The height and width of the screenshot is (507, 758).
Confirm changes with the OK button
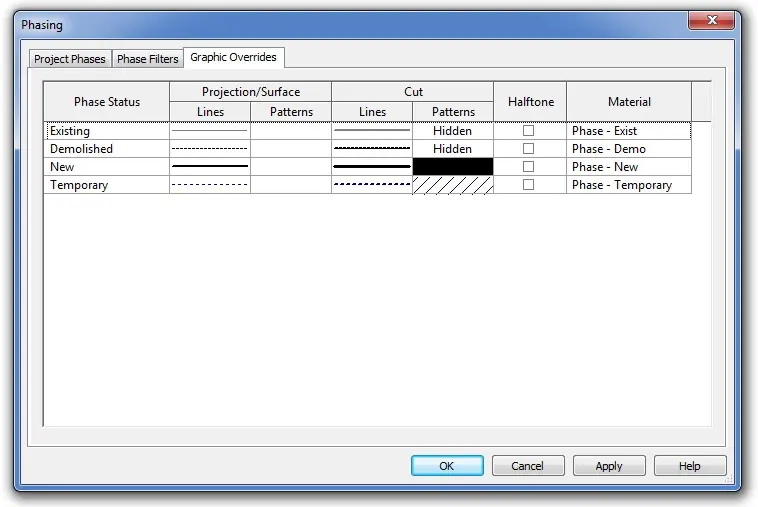(x=447, y=465)
